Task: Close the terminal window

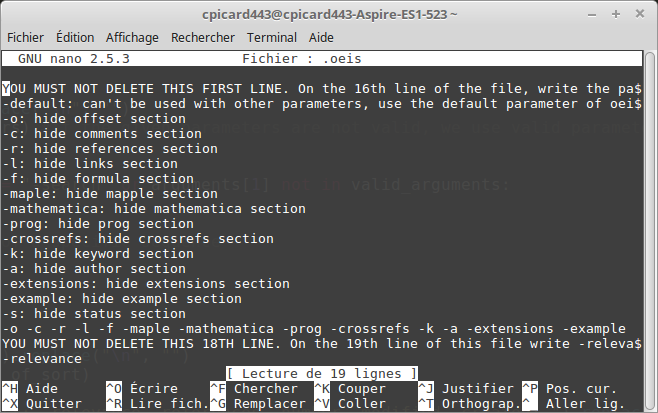Action: tap(640, 14)
